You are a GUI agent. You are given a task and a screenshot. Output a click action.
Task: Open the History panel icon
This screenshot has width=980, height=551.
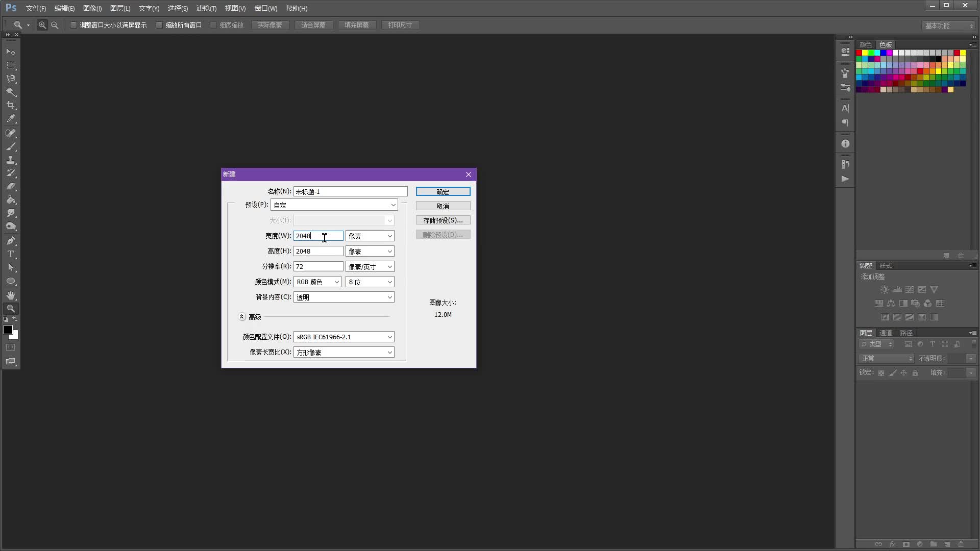point(845,164)
